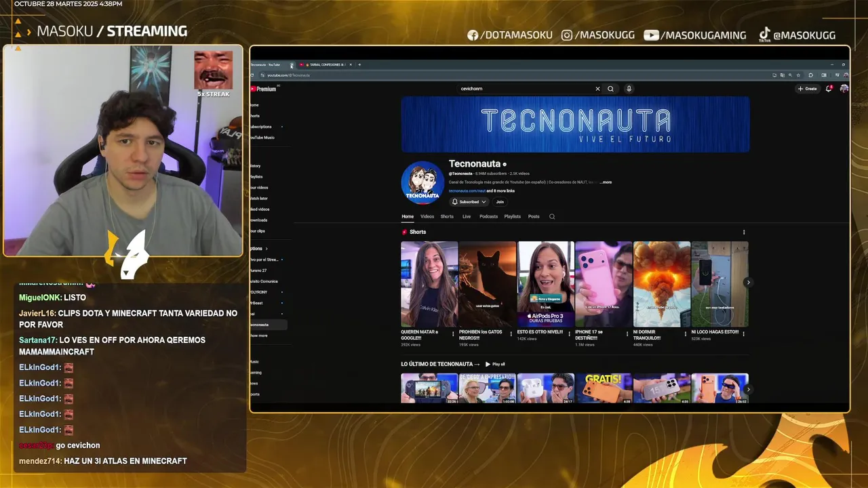
Task: Play the explosion cloud short thumbnail
Action: (x=662, y=285)
